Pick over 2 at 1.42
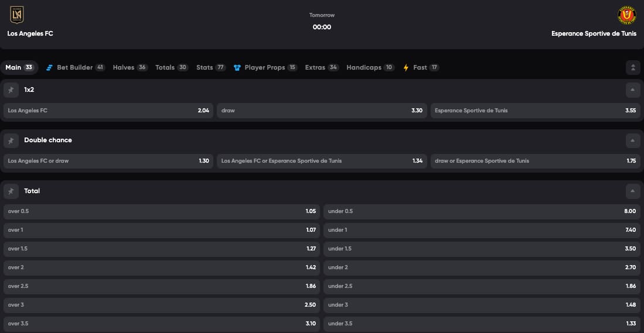 (x=162, y=268)
